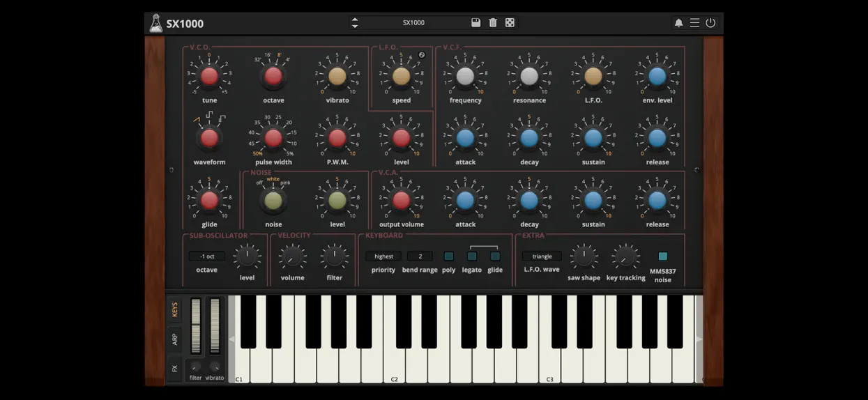
Task: Click the V.C.O. tune knob
Action: (x=209, y=76)
